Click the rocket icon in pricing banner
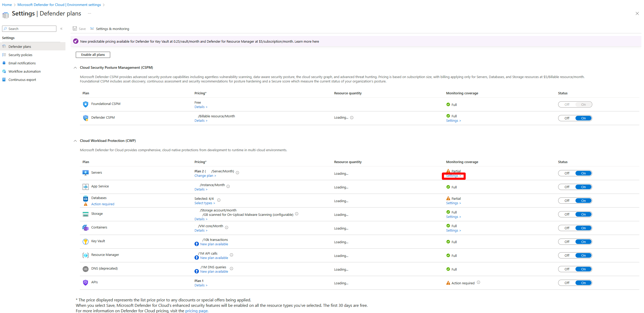The height and width of the screenshot is (313, 644). (x=76, y=41)
